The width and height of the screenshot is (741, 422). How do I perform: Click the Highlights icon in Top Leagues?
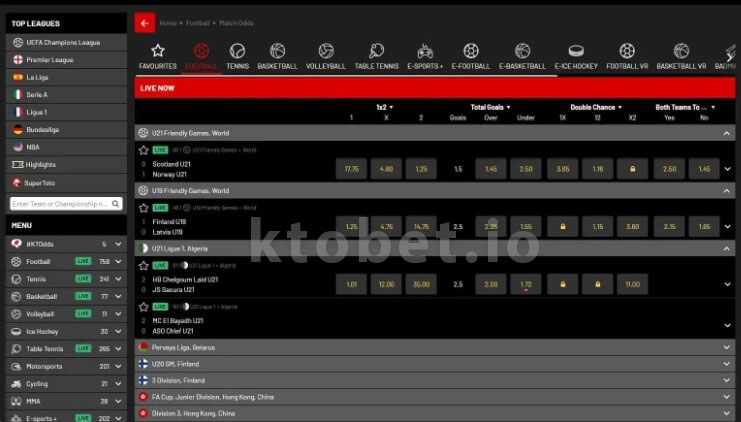17,164
